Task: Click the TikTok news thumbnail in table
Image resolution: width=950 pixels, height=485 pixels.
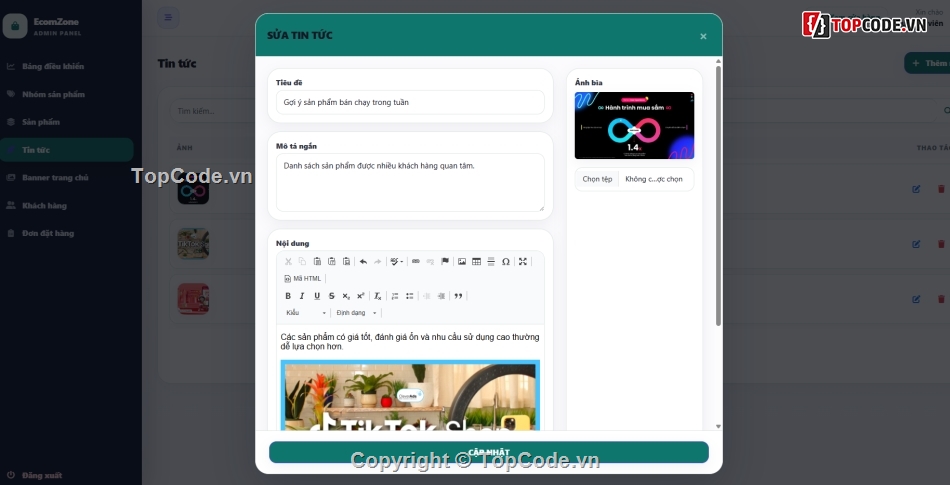Action: click(x=193, y=243)
